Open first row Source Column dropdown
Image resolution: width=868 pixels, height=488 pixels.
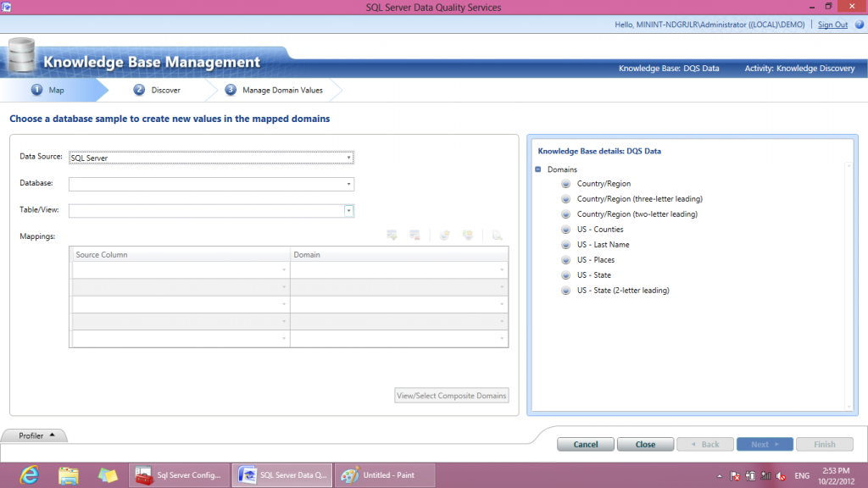pyautogui.click(x=284, y=270)
